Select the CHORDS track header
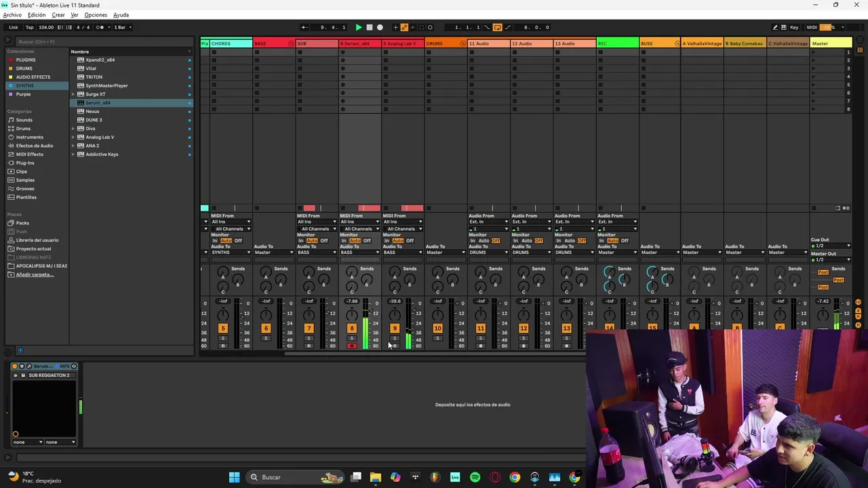The width and height of the screenshot is (868, 488). pyautogui.click(x=231, y=43)
